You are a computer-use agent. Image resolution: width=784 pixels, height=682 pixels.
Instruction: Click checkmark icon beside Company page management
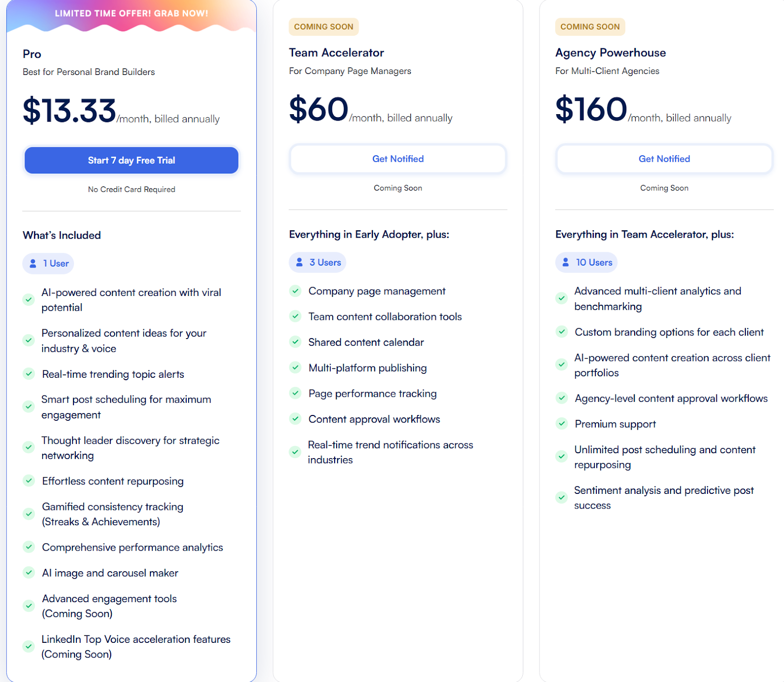pyautogui.click(x=295, y=291)
